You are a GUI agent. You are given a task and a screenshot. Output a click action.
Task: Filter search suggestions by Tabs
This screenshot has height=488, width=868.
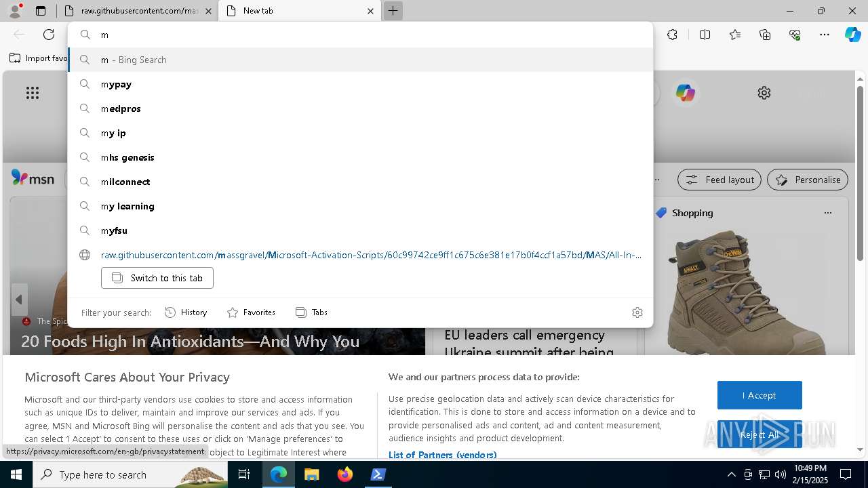click(x=312, y=312)
